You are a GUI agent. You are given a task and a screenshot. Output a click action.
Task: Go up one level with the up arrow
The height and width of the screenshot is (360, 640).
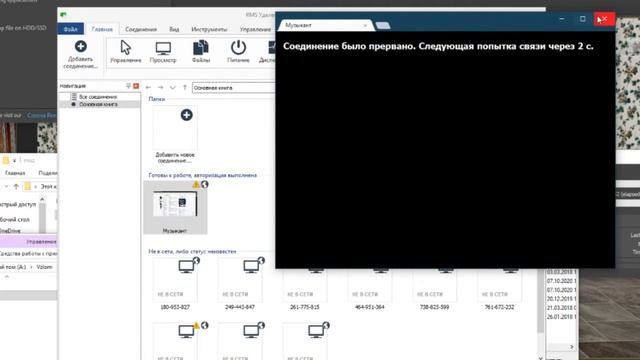[x=184, y=87]
